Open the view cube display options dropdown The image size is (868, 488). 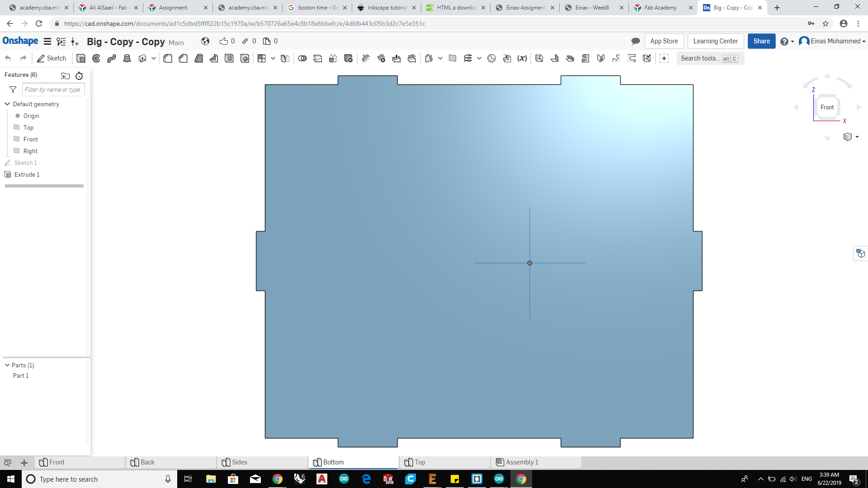857,137
